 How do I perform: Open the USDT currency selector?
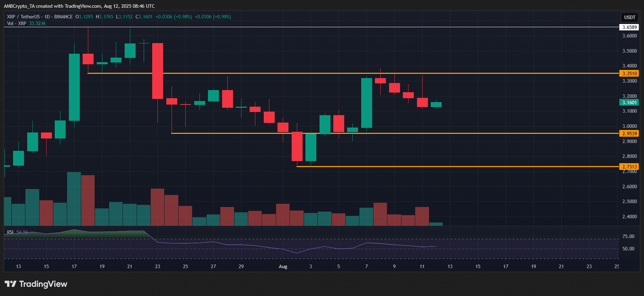pyautogui.click(x=630, y=17)
